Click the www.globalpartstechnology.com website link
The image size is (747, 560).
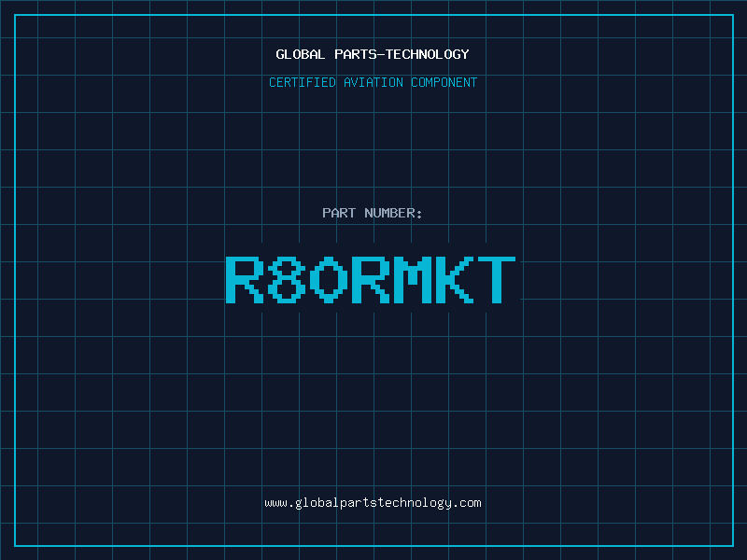pos(373,503)
